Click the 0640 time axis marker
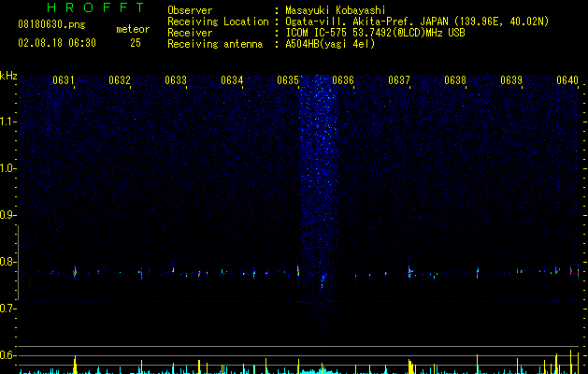The image size is (588, 374). pyautogui.click(x=567, y=80)
